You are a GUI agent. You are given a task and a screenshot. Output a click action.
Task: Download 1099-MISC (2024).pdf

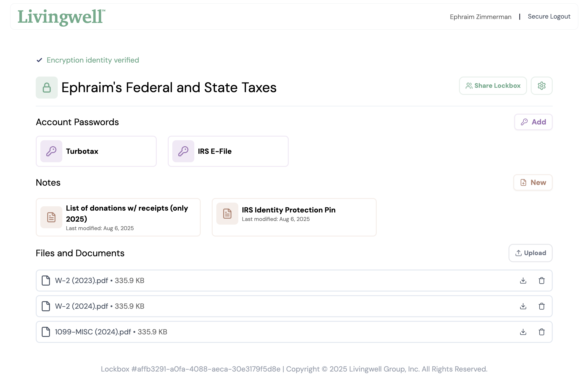[x=523, y=332]
